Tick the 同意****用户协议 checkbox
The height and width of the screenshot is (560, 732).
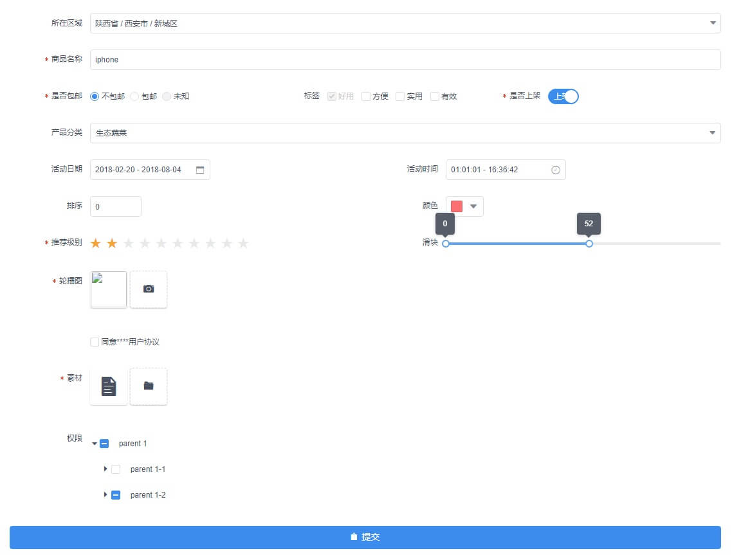click(95, 342)
